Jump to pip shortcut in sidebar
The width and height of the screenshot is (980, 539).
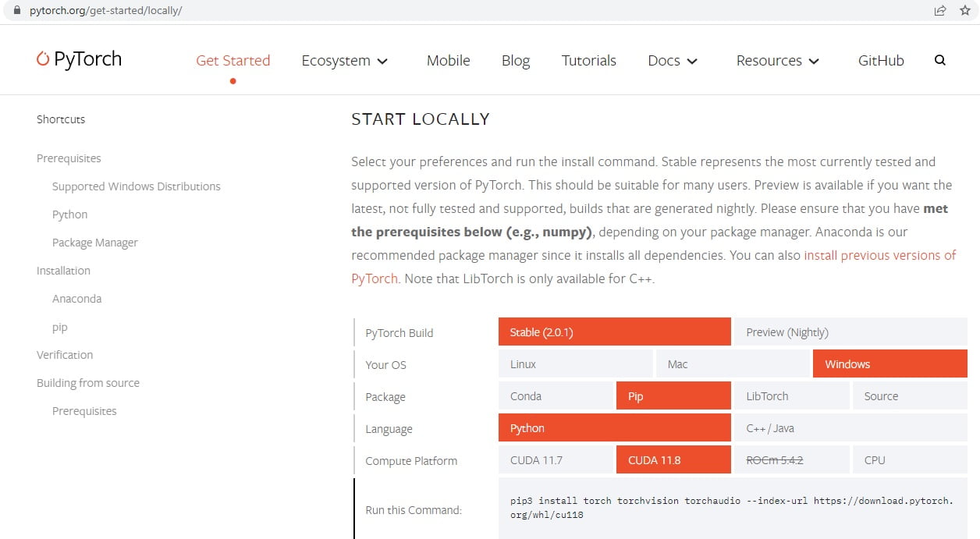[60, 327]
